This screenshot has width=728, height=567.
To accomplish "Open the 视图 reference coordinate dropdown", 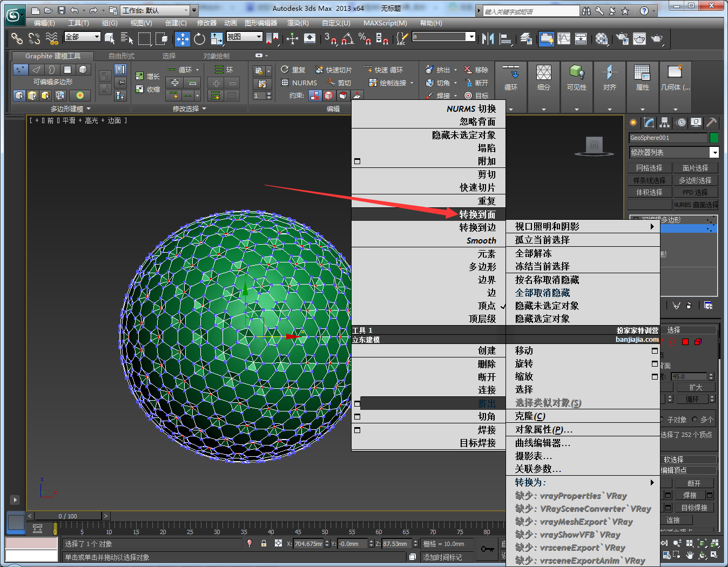I will tap(245, 37).
